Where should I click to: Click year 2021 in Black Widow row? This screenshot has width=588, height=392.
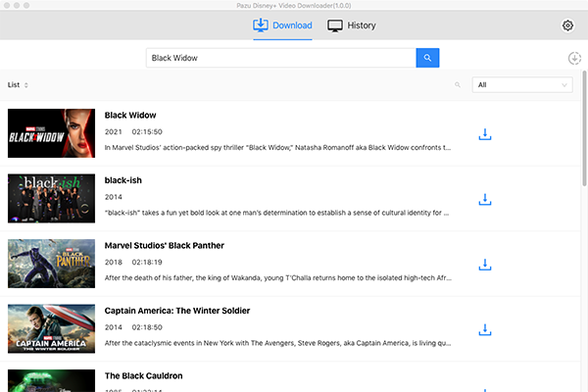click(114, 131)
